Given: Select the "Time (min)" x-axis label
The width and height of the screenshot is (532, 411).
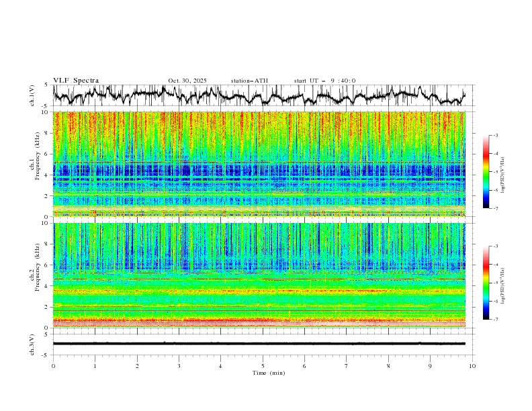Looking at the screenshot, I should [x=269, y=373].
